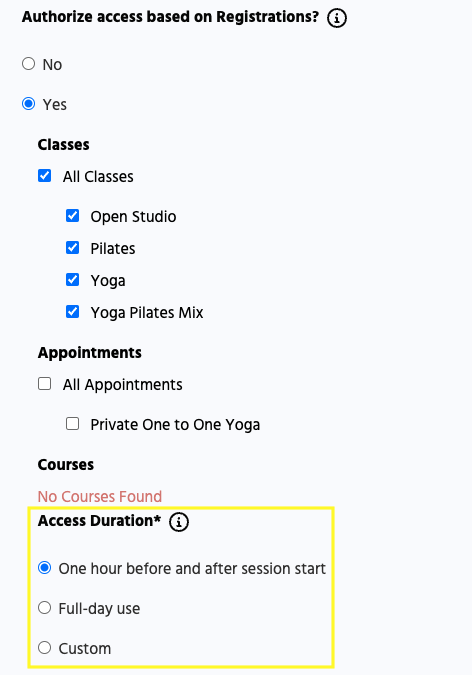Check Private One to One Yoga box

coord(72,424)
